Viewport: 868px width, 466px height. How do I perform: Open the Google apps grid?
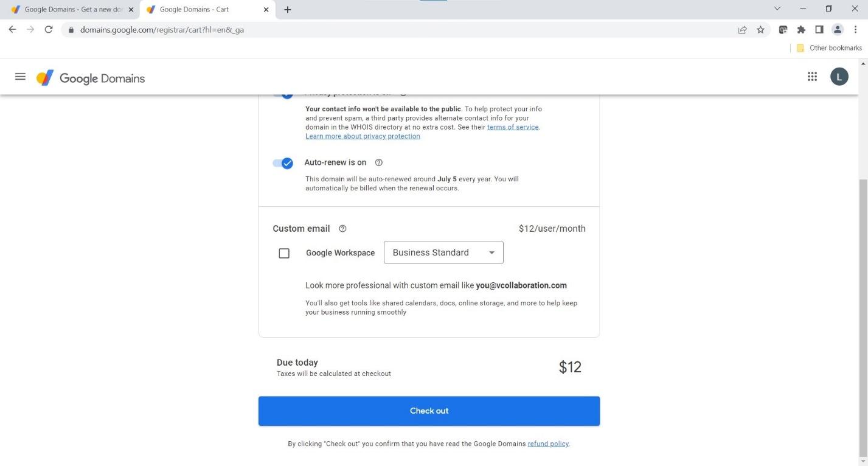[812, 77]
